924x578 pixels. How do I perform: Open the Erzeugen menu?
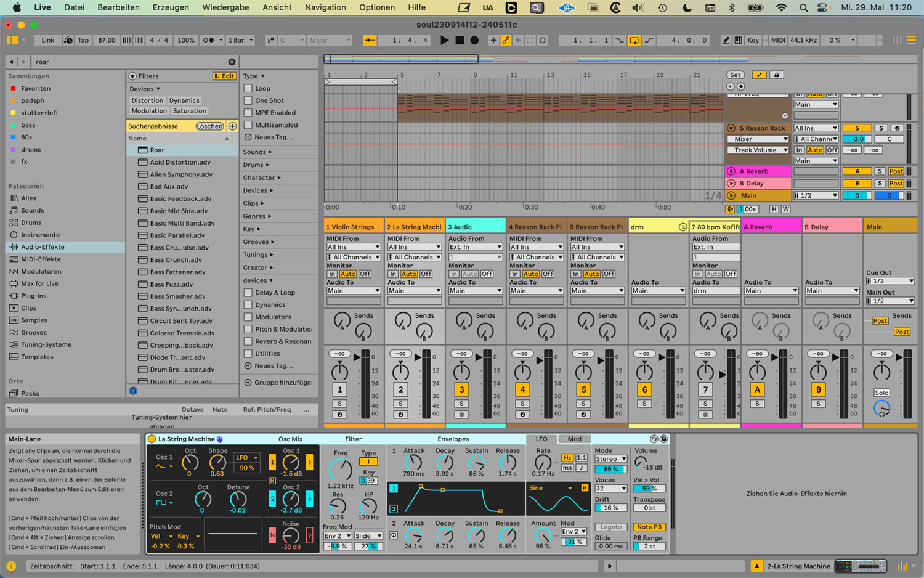[171, 7]
